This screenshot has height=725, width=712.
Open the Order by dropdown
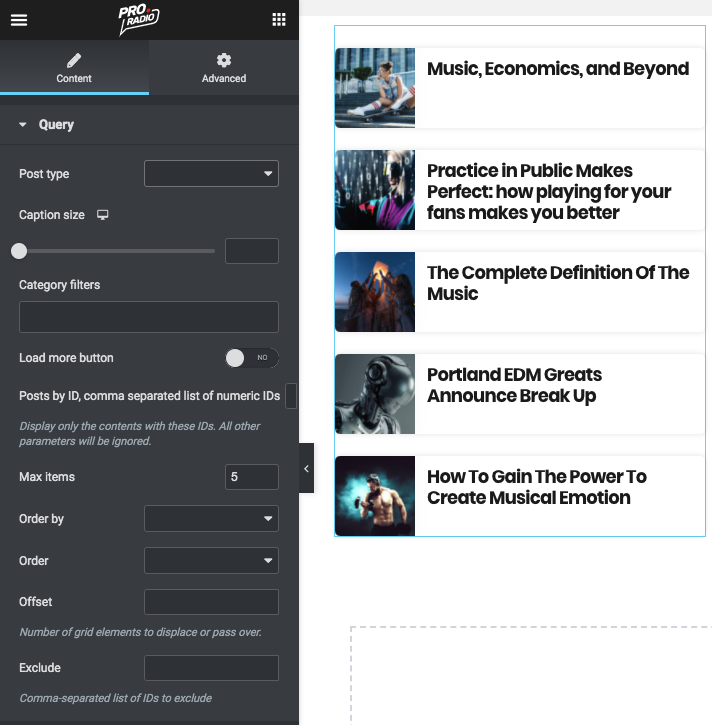[211, 518]
